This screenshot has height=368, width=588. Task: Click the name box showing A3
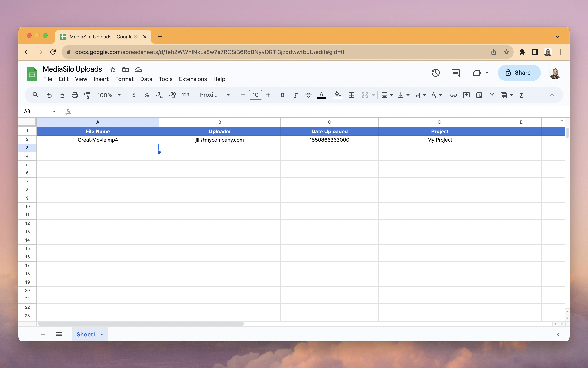coord(40,111)
